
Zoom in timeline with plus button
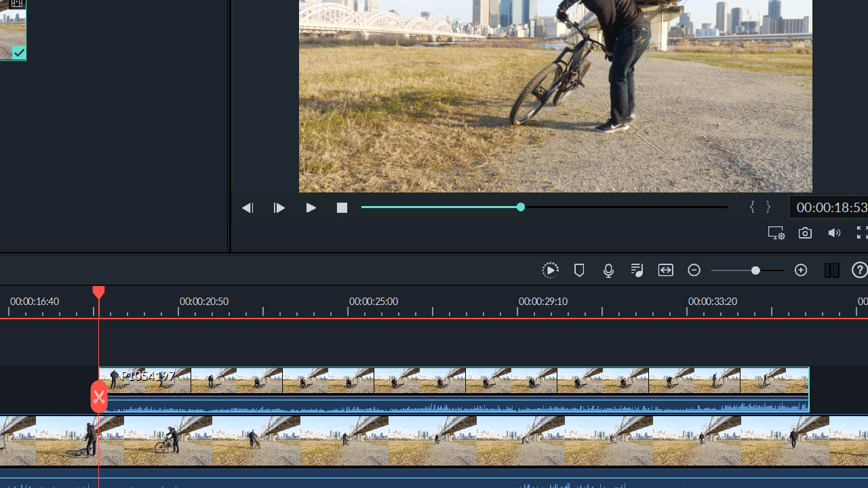click(801, 270)
